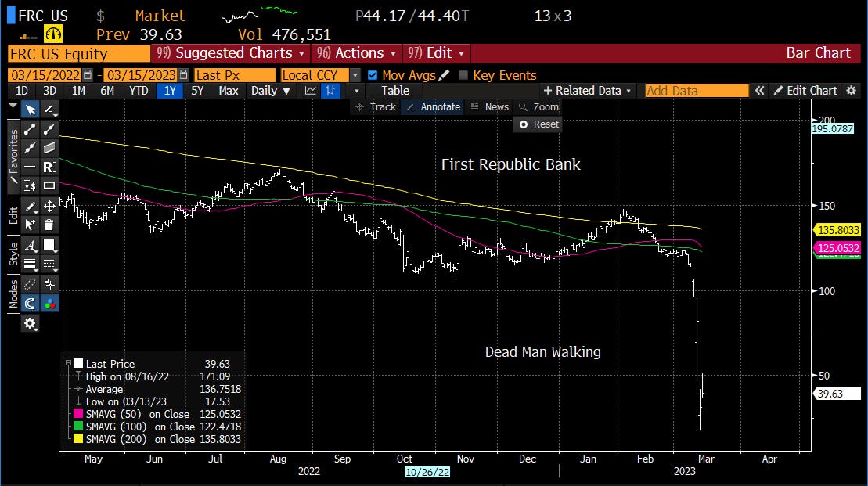The width and height of the screenshot is (868, 486).
Task: Click the Zoom button
Action: point(539,107)
